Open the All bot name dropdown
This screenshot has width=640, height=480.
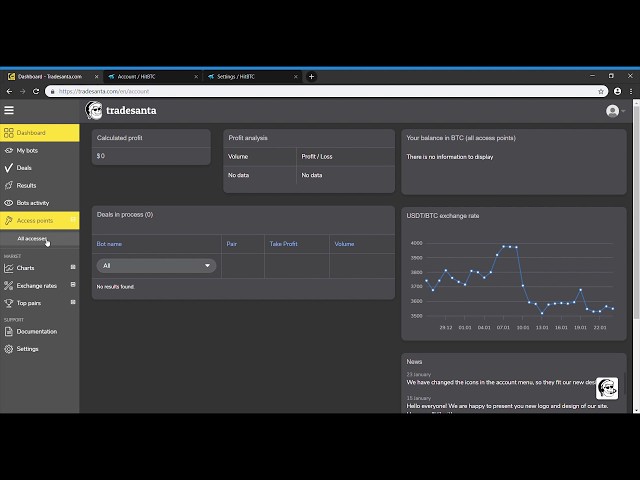(156, 266)
